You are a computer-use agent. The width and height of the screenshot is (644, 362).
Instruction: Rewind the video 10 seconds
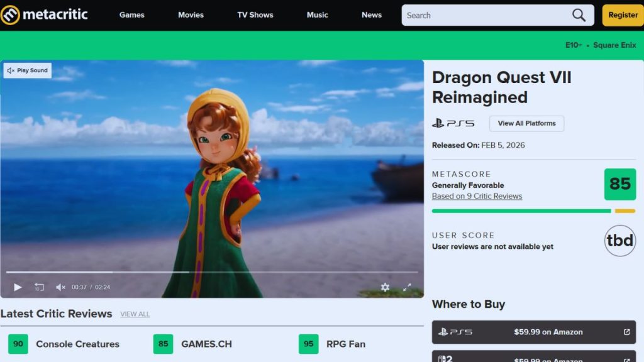[39, 287]
